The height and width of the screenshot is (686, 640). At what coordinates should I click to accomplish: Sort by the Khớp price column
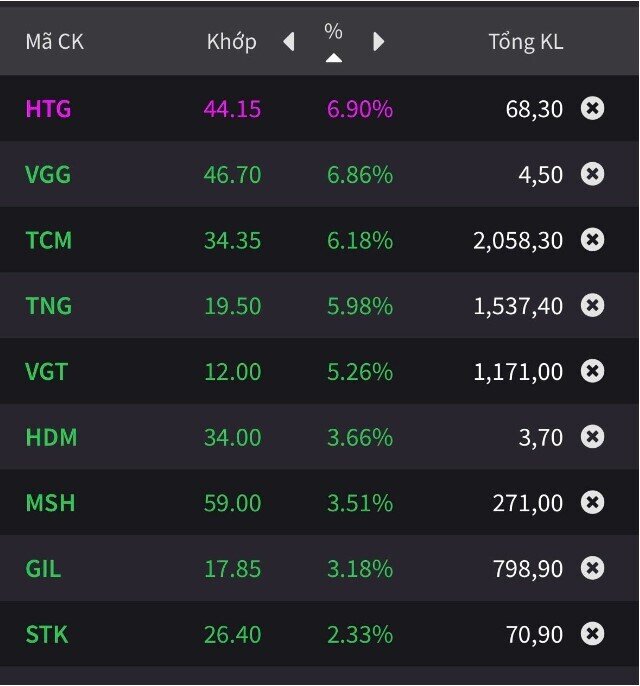pos(231,42)
